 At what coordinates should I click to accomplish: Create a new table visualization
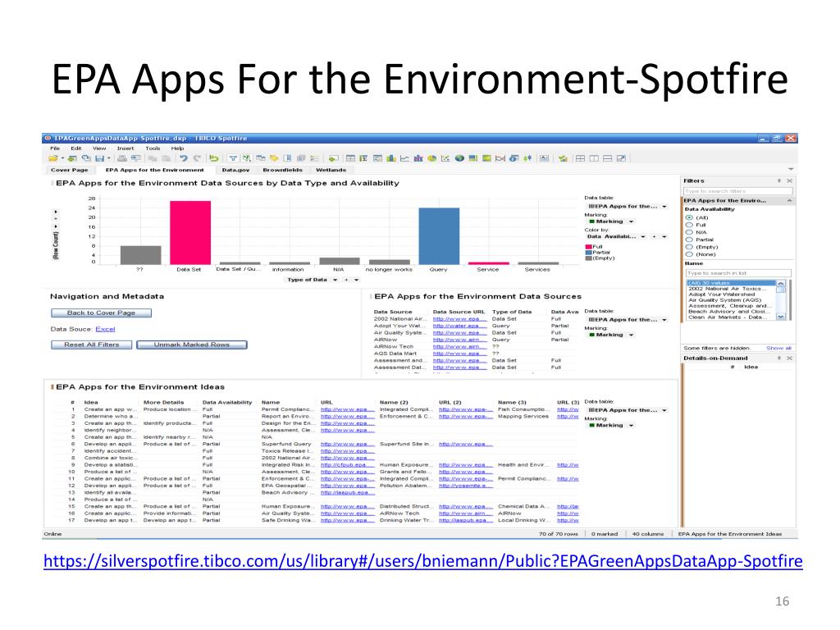(x=350, y=158)
